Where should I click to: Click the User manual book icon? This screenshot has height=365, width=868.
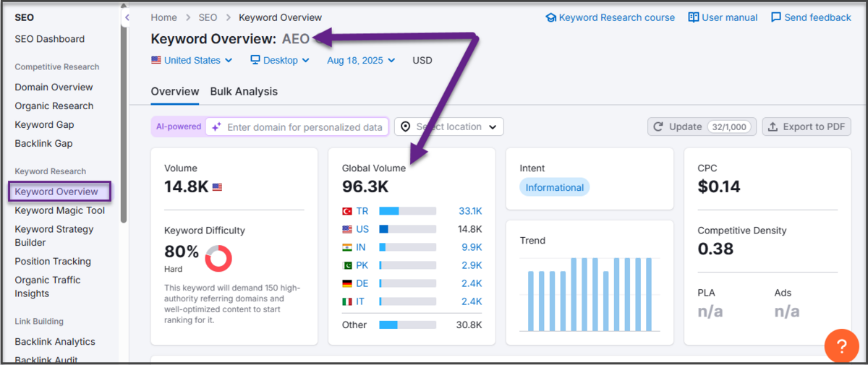693,17
